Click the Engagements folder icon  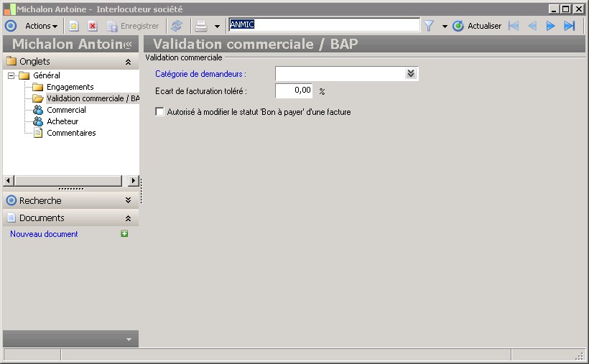(37, 87)
